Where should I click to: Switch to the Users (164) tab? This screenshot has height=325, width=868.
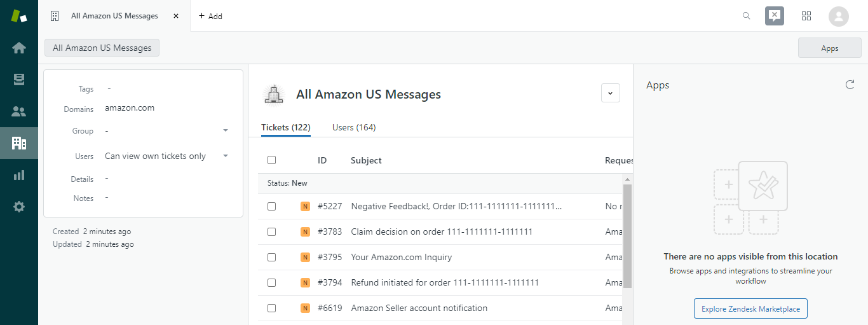click(x=354, y=127)
